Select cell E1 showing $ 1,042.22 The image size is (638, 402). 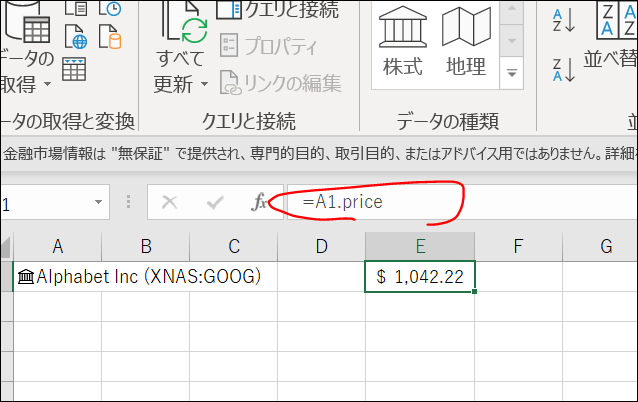[420, 276]
